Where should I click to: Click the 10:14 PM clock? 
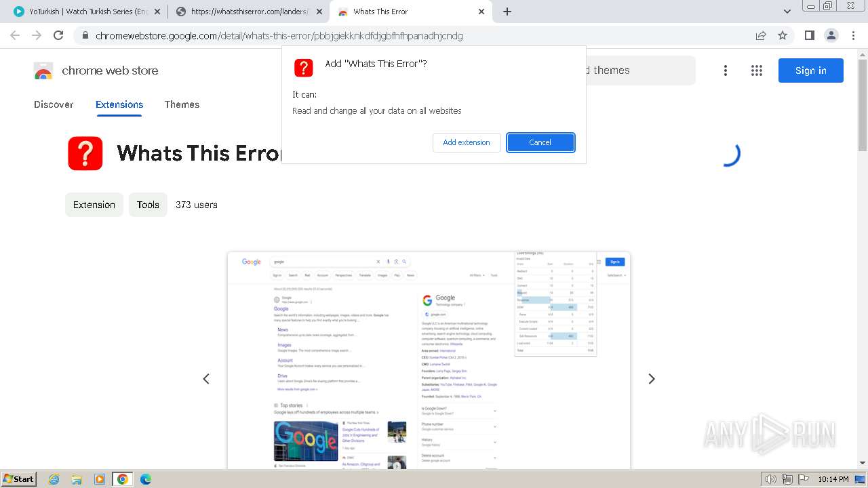833,479
